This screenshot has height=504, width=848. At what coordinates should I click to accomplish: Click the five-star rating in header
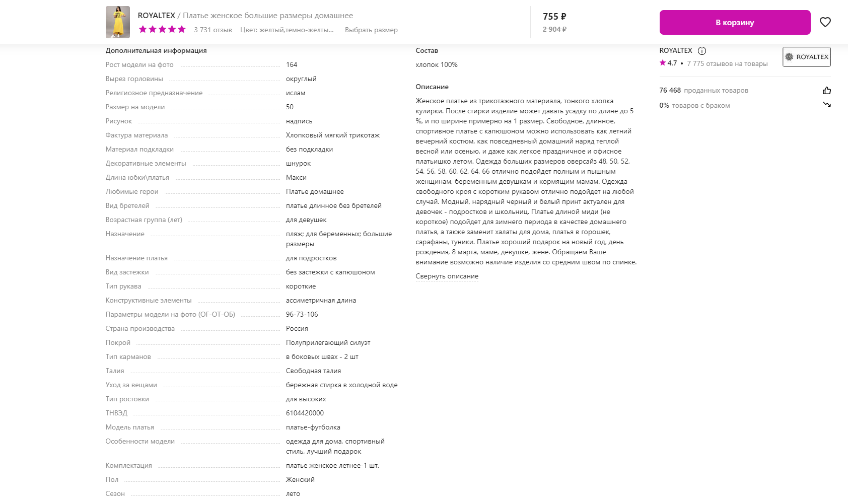(x=162, y=29)
